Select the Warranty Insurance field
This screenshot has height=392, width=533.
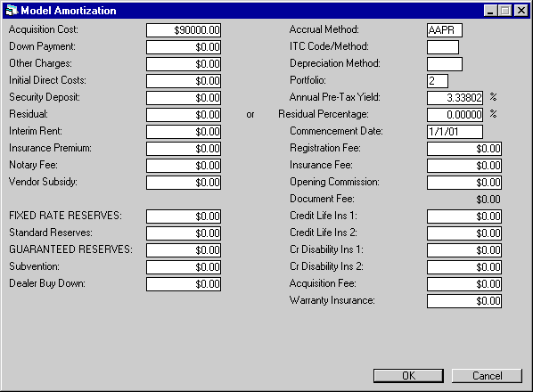[464, 301]
